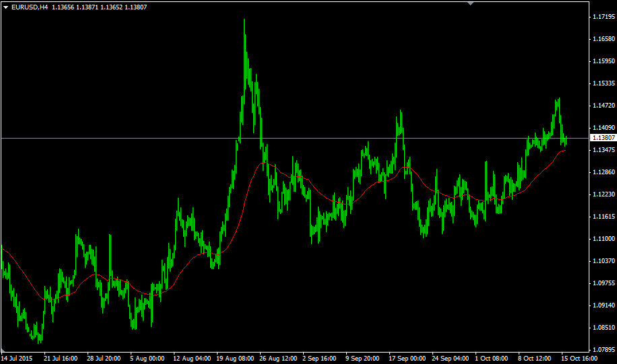Click the 1.08510 price axis label

pos(604,328)
